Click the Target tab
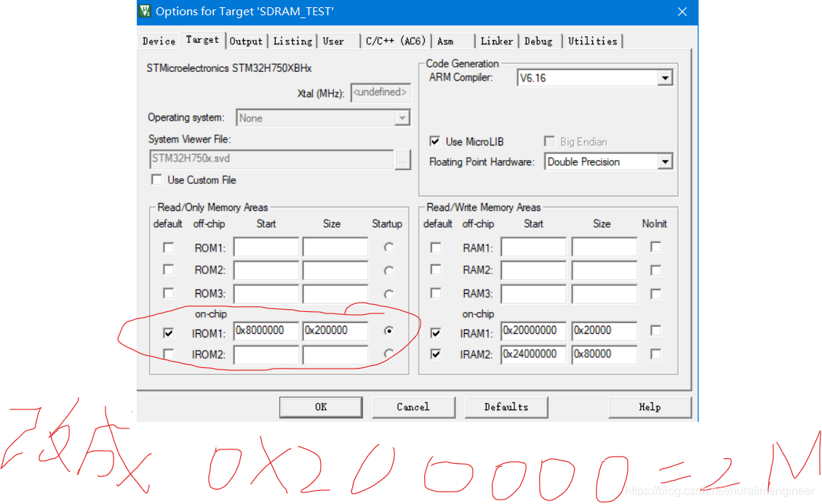Screen dimensions: 822x504 tap(202, 40)
